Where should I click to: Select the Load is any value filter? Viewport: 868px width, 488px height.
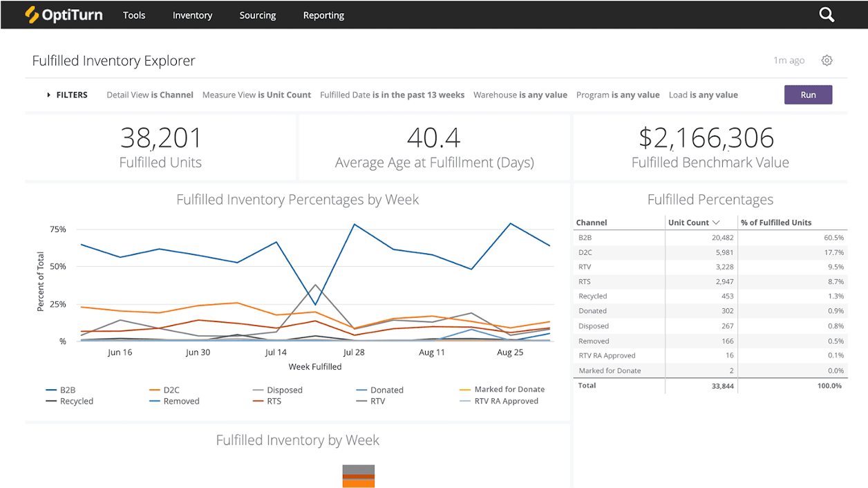[x=704, y=95]
